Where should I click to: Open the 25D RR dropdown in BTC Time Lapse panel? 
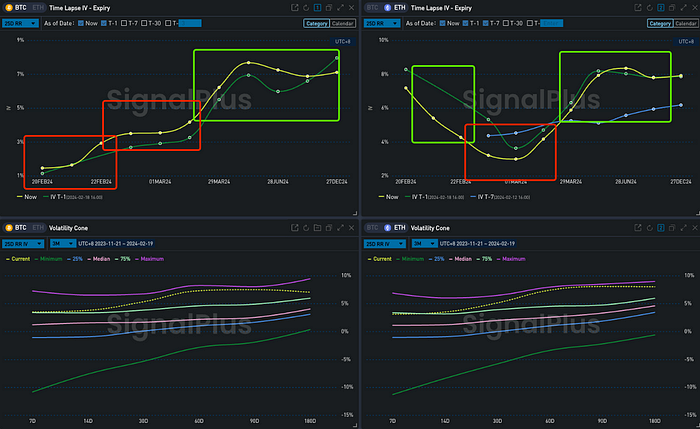[x=20, y=22]
